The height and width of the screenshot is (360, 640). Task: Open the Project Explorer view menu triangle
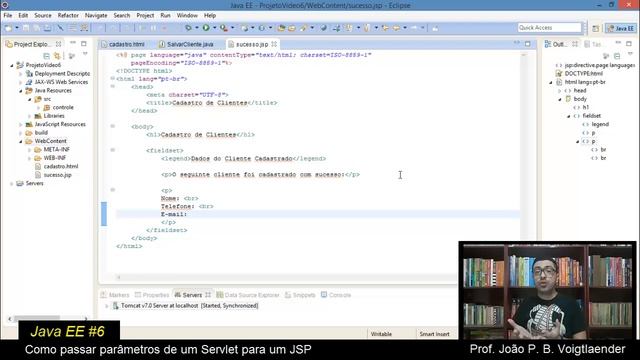click(85, 54)
